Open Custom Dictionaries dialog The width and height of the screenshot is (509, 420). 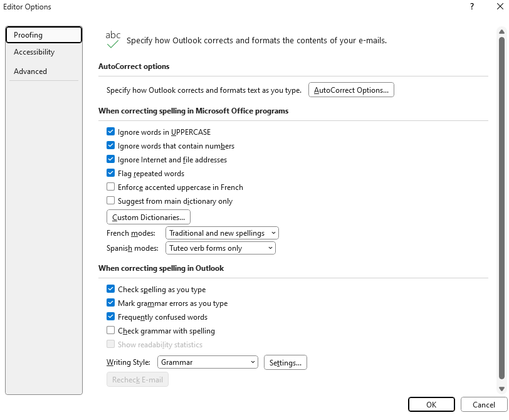[149, 217]
